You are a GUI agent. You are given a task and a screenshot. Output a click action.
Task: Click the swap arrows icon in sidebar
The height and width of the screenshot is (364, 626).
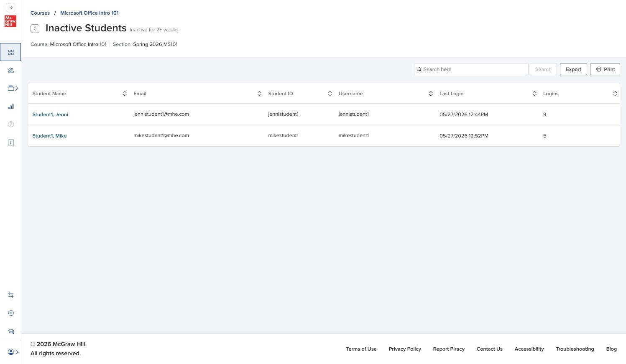11,295
